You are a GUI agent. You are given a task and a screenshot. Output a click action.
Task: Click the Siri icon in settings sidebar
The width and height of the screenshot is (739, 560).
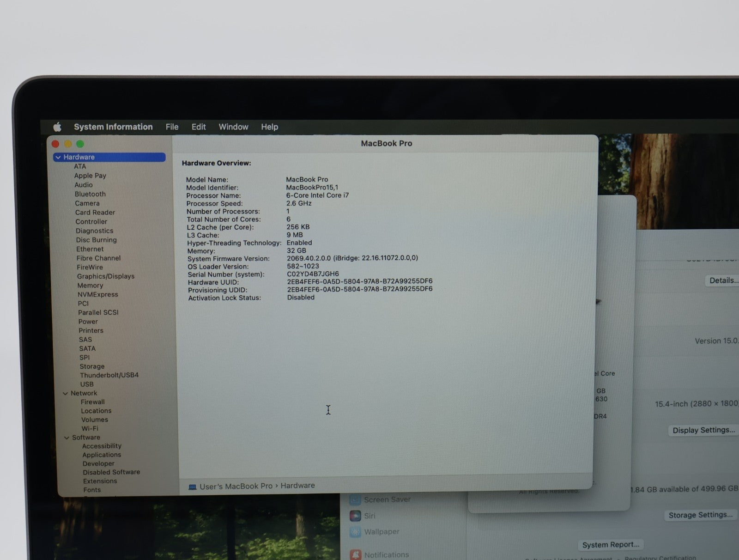point(355,516)
